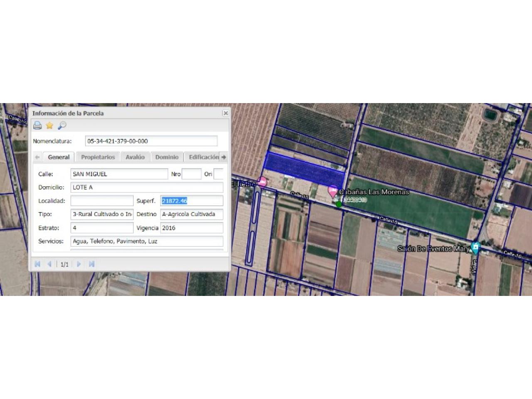
Task: Click the Nomenclatura input field
Action: tap(151, 141)
